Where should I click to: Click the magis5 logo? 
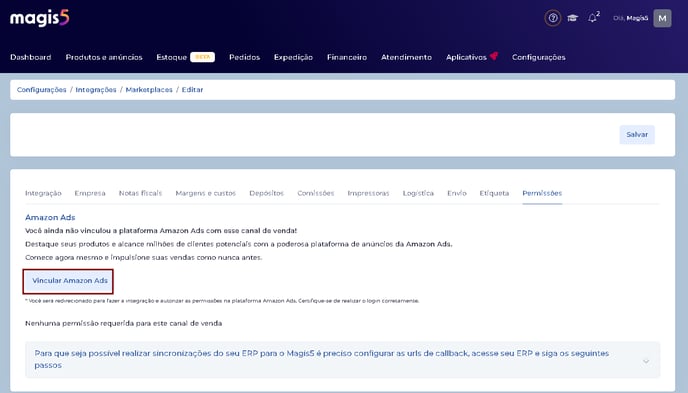39,18
